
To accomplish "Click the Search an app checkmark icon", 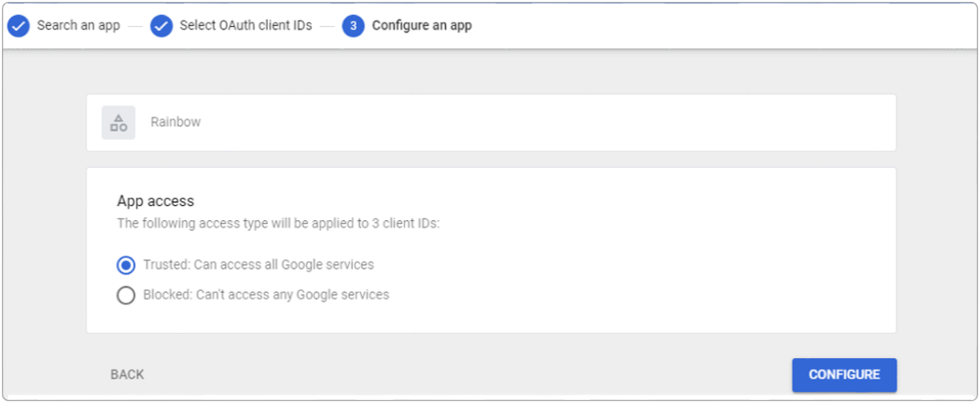I will [x=19, y=26].
